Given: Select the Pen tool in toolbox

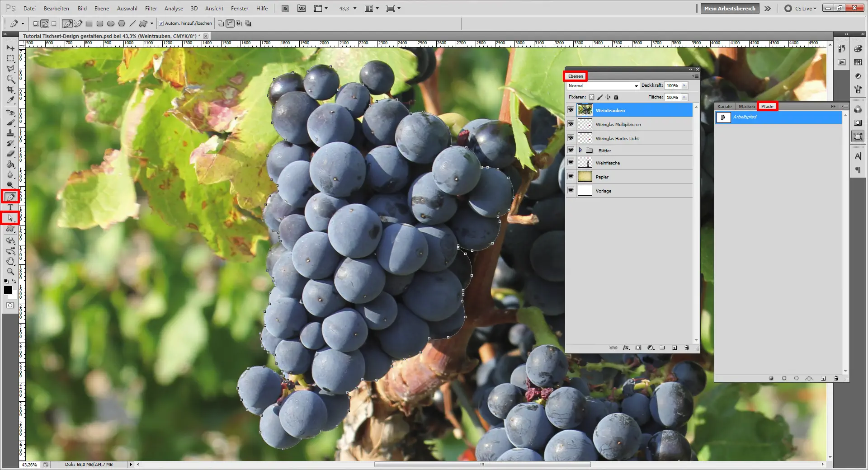Looking at the screenshot, I should 10,197.
